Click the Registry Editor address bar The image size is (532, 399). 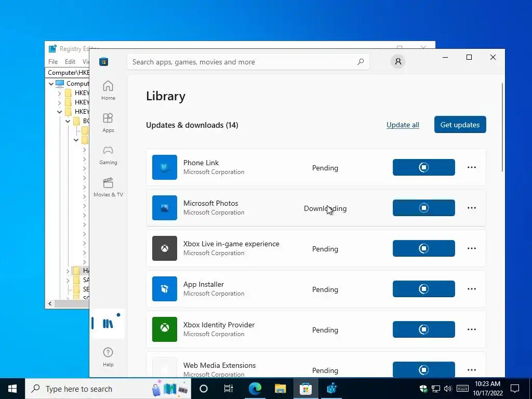point(67,73)
